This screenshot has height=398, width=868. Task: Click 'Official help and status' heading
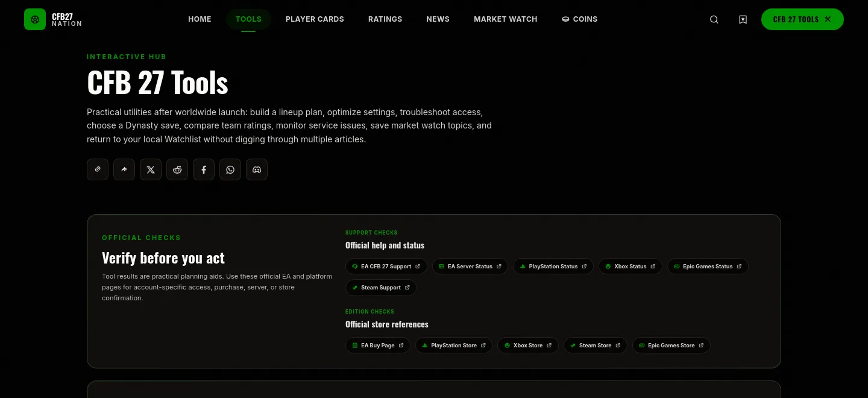(x=385, y=245)
